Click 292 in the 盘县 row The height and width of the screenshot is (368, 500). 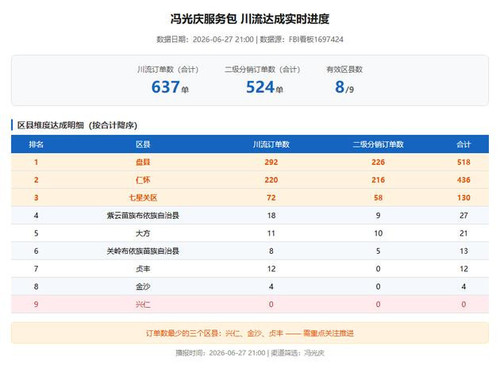click(x=271, y=162)
